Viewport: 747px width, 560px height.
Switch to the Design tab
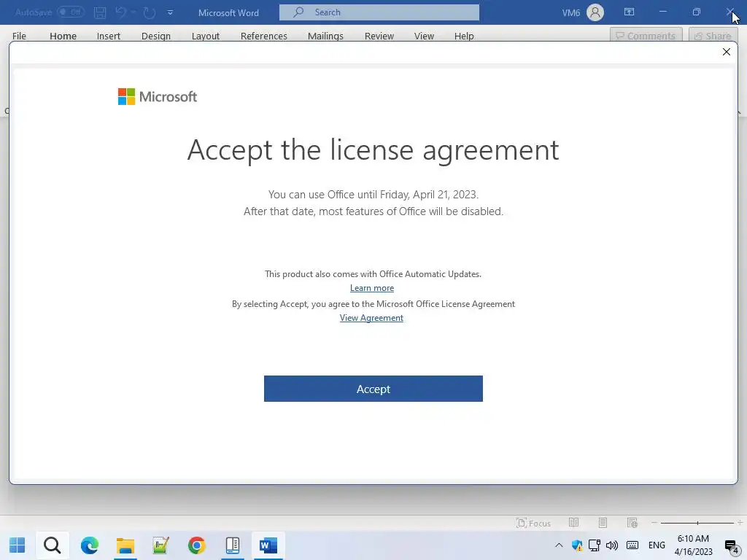(156, 36)
